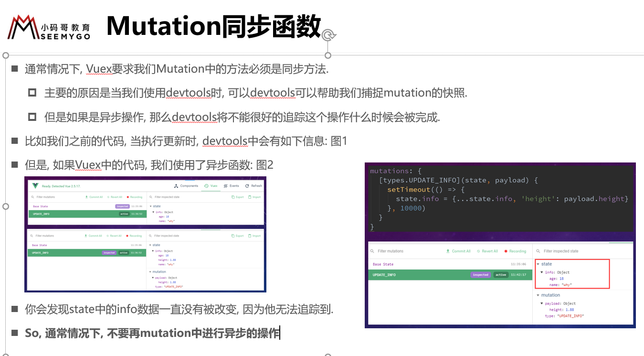The image size is (644, 356).
Task: Select UPDATE_INFO row timestamped 11:42:17
Action: pos(450,275)
